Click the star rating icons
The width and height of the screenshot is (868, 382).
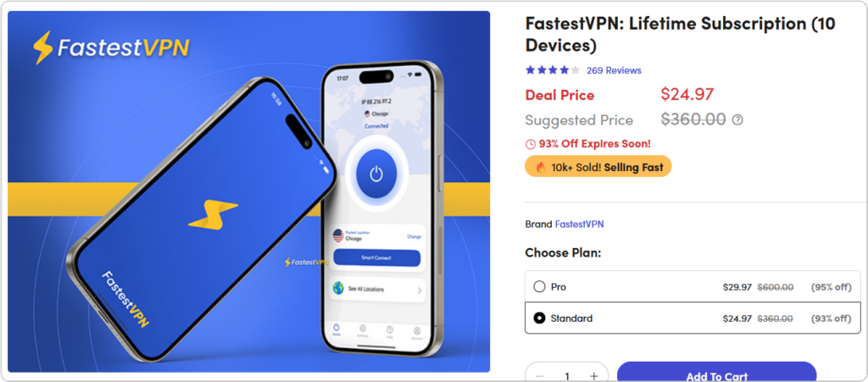[553, 70]
